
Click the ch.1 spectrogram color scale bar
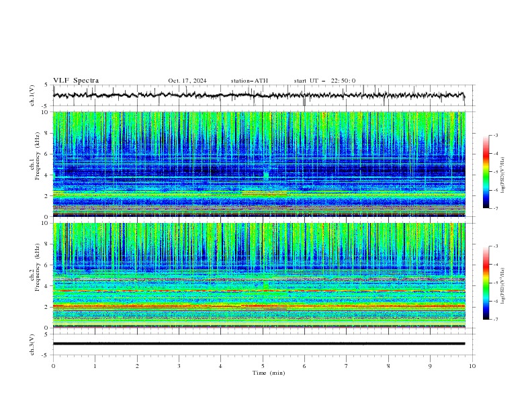pyautogui.click(x=486, y=172)
